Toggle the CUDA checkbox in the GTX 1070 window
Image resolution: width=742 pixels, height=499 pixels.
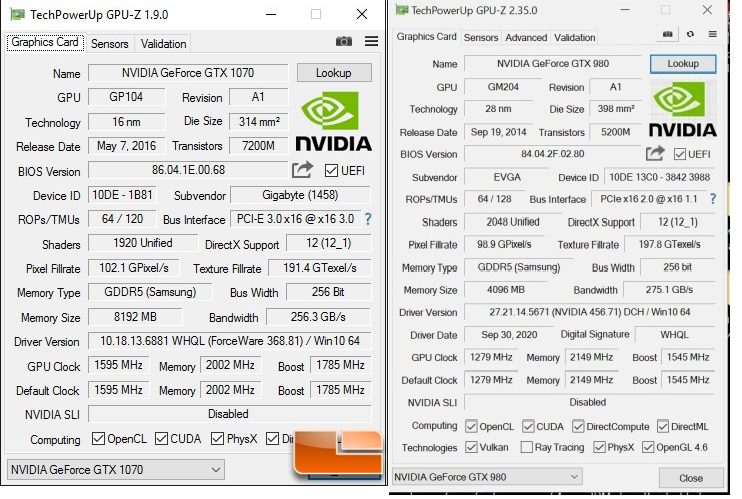point(161,438)
